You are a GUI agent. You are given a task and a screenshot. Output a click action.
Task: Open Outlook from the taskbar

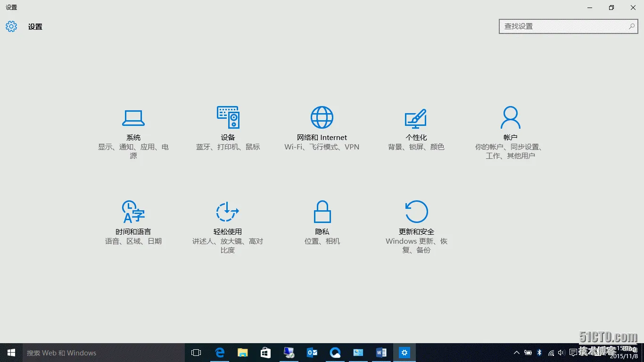click(312, 353)
